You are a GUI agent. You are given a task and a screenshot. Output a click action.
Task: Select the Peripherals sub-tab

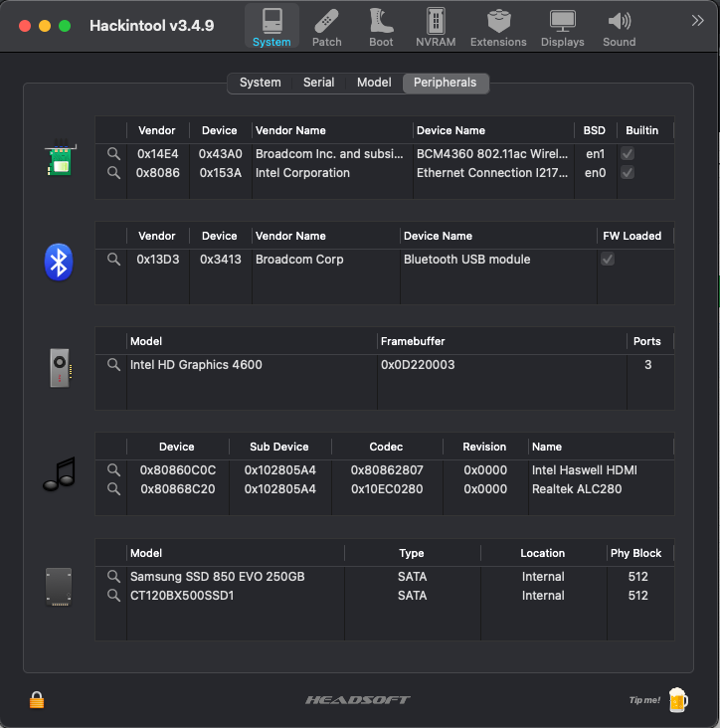click(446, 83)
